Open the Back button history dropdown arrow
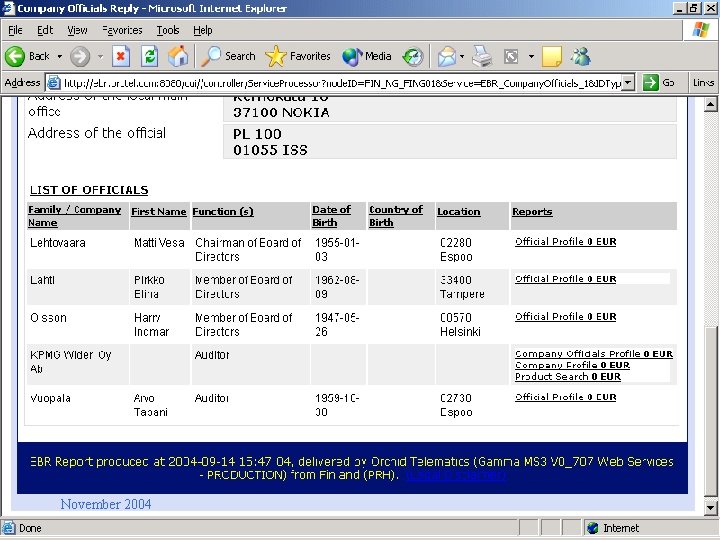The width and height of the screenshot is (720, 540). [60, 56]
